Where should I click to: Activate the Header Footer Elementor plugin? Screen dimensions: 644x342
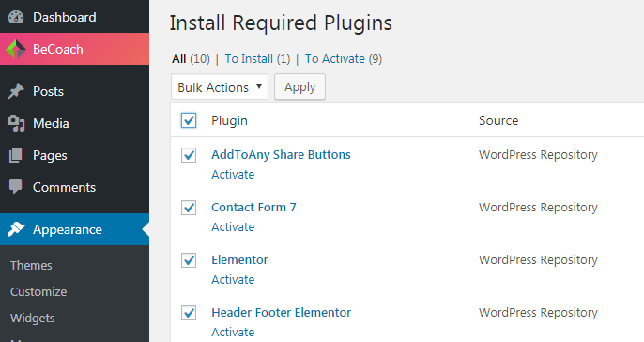[x=233, y=333]
